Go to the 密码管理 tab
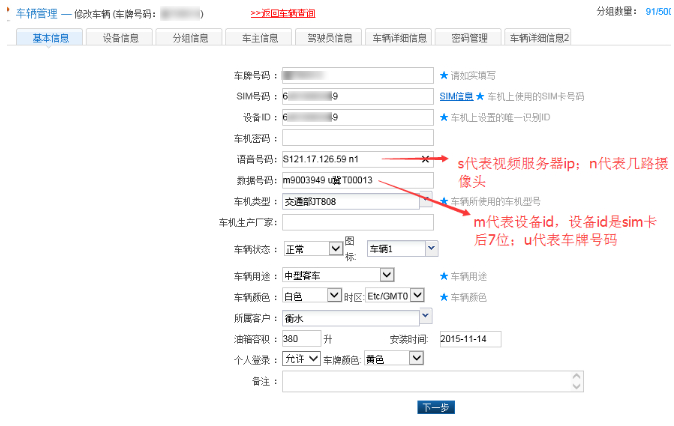674x426 pixels. tap(469, 38)
